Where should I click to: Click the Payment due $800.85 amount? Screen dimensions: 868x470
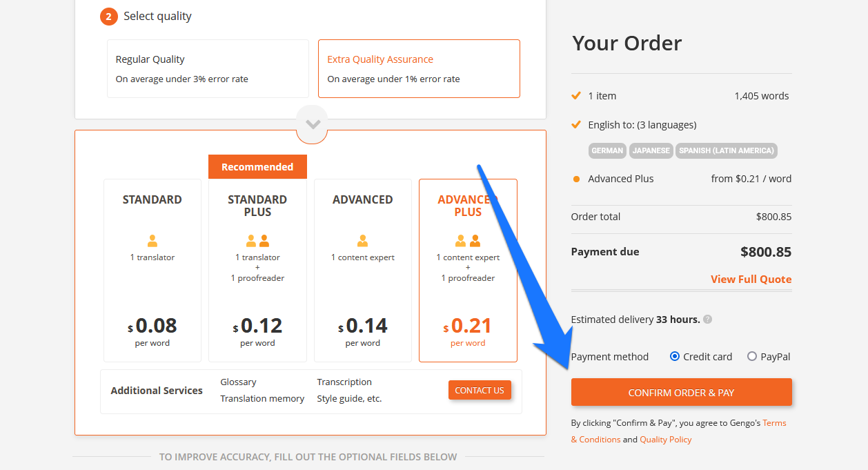click(766, 252)
